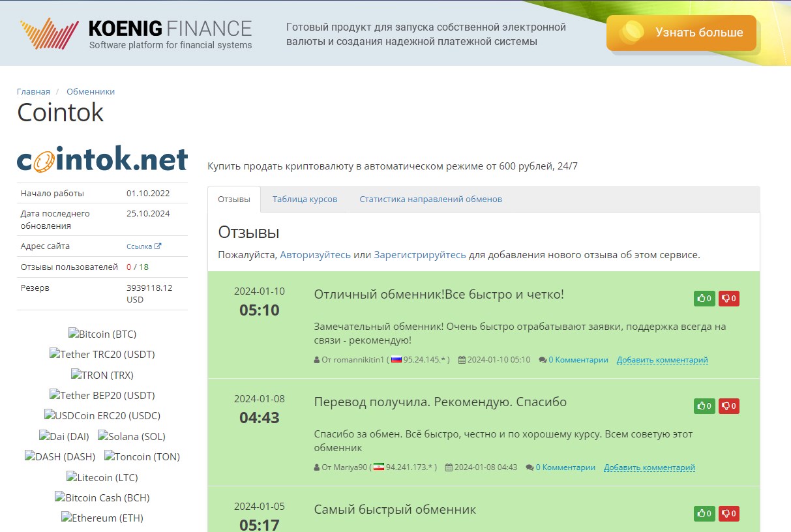Click the Dai (DAI) currency image

(64, 436)
